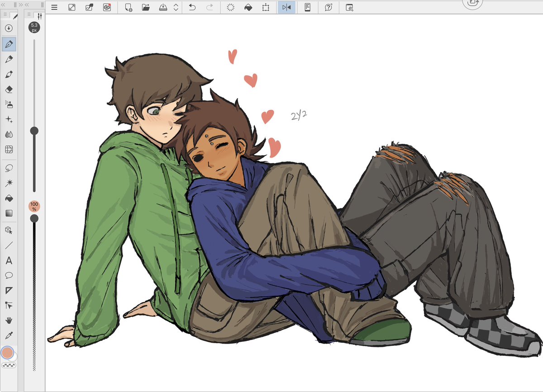Select the speech Balloon tool
543x392 pixels.
tap(9, 275)
